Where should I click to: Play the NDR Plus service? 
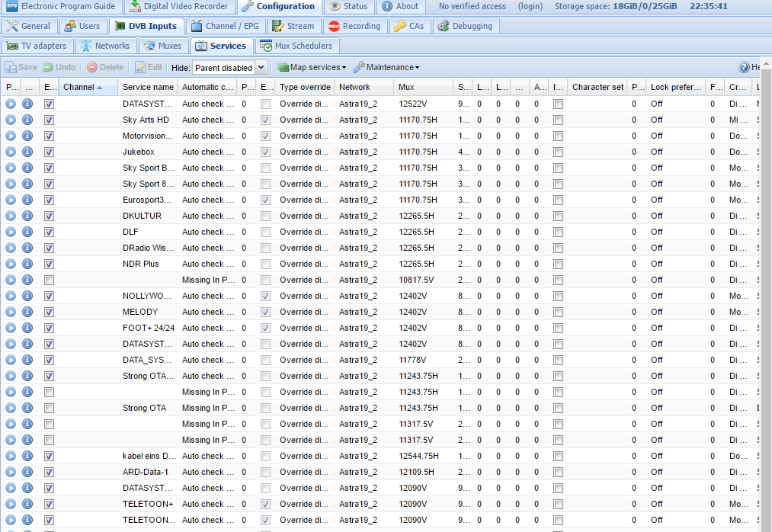coord(11,264)
